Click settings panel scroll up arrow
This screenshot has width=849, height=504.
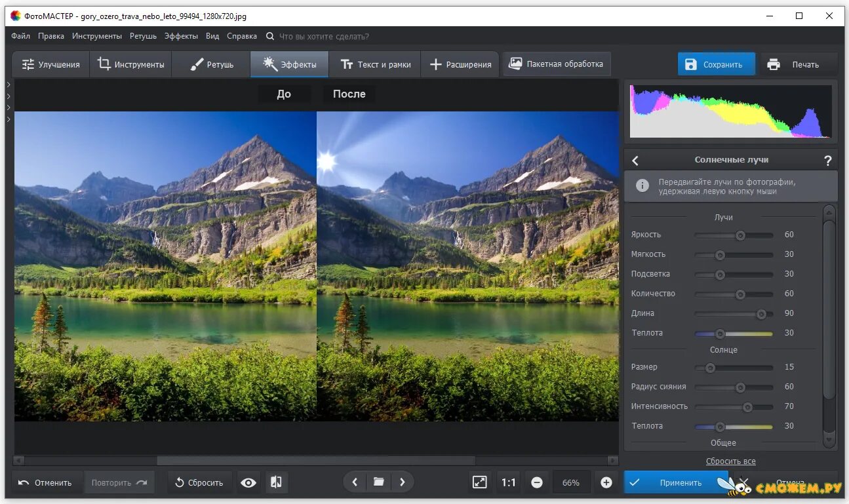(829, 212)
